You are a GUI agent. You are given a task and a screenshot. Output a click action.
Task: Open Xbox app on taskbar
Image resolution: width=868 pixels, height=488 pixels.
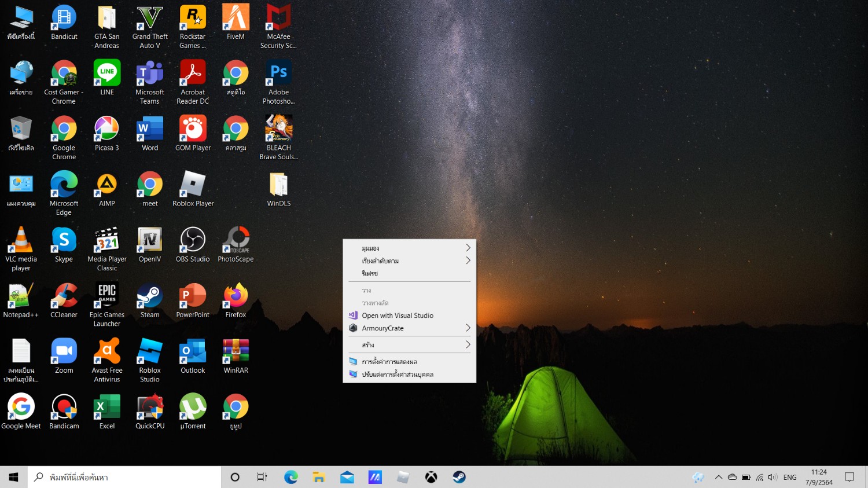[x=431, y=477]
